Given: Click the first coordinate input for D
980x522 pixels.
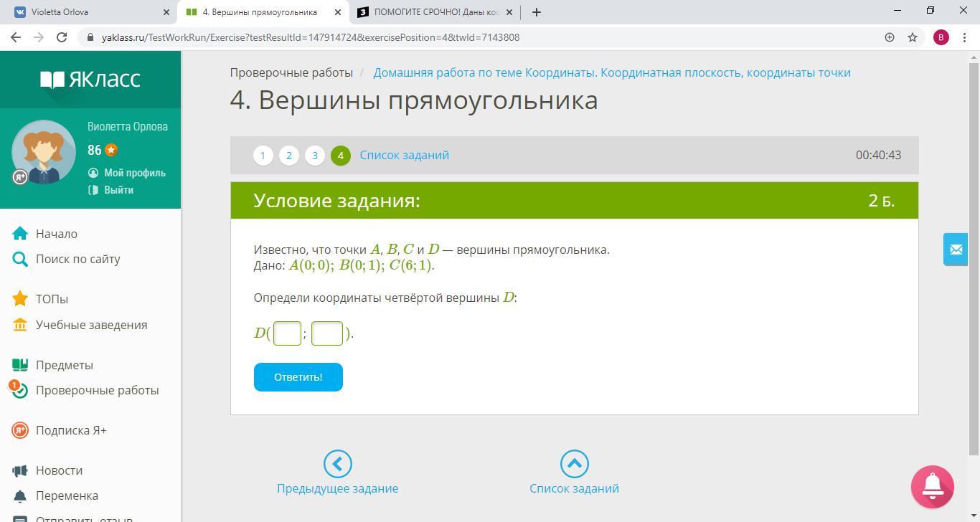Looking at the screenshot, I should click(288, 333).
